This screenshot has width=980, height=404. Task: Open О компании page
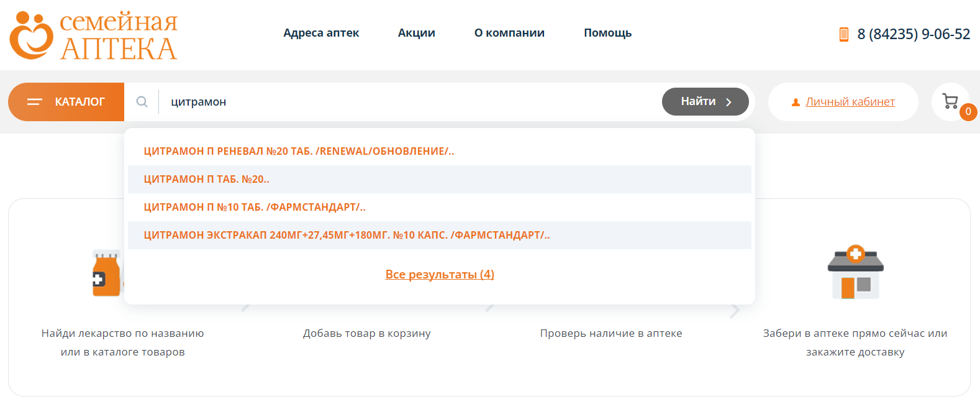pos(509,33)
